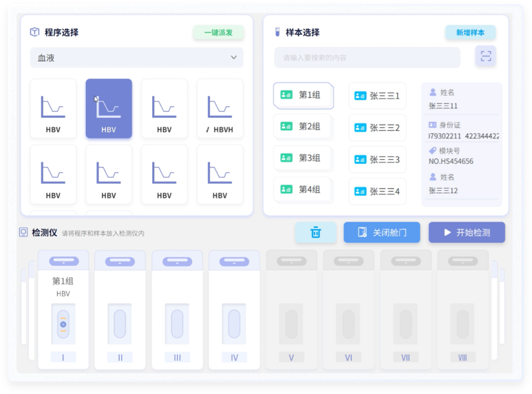Open the 血液 sample type dropdown
The image size is (532, 394).
point(137,57)
